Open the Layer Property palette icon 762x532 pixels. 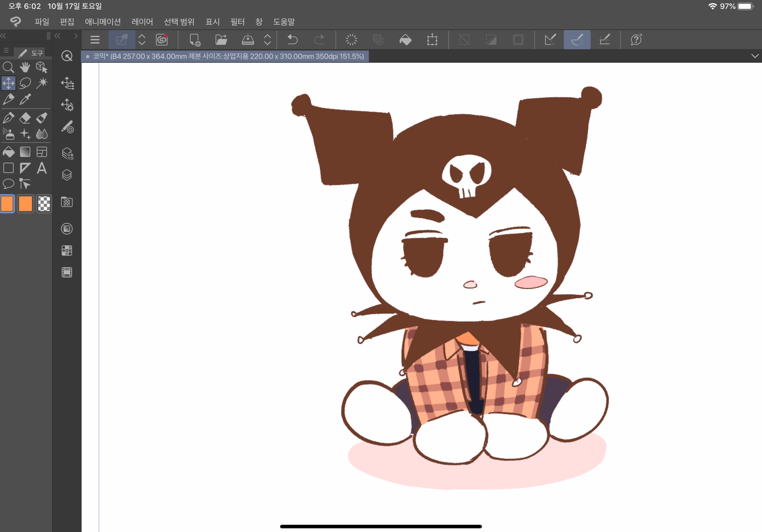(67, 153)
